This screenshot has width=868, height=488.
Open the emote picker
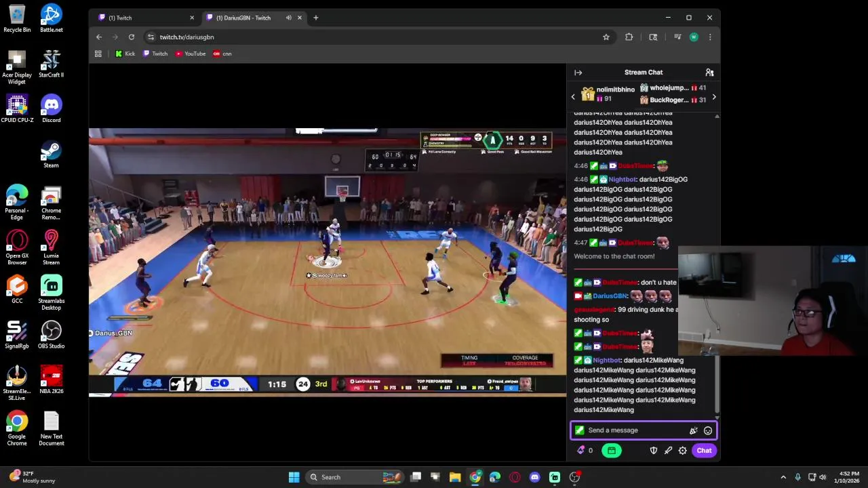click(708, 430)
